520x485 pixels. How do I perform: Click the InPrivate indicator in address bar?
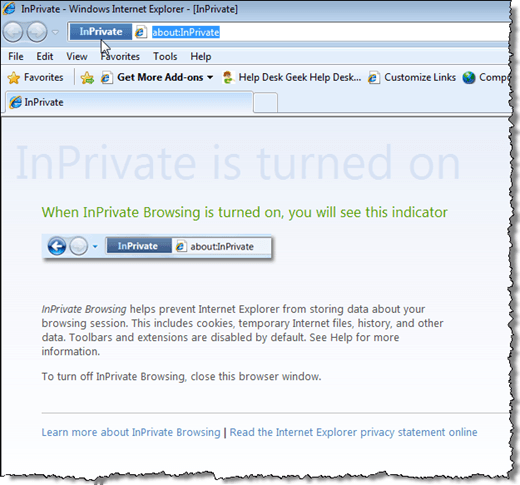(101, 32)
